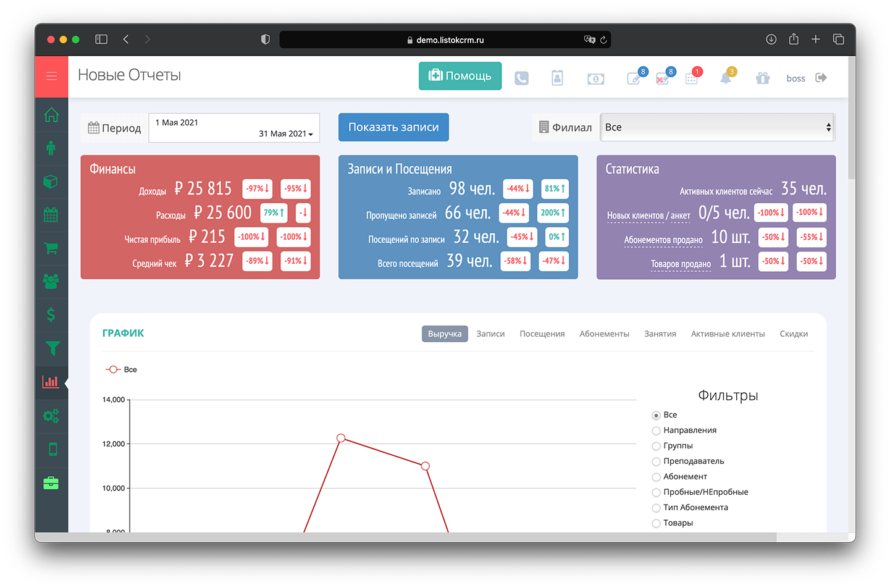Screen dimensions: 890x588
Task: Select the 'Тип Абонемента' radio button
Action: click(x=656, y=508)
